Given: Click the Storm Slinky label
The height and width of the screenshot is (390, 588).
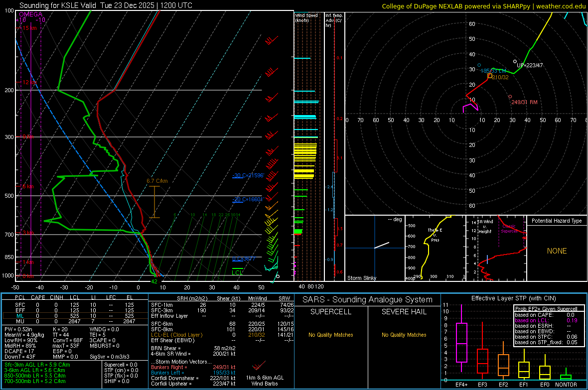Looking at the screenshot, I should pyautogui.click(x=362, y=278).
